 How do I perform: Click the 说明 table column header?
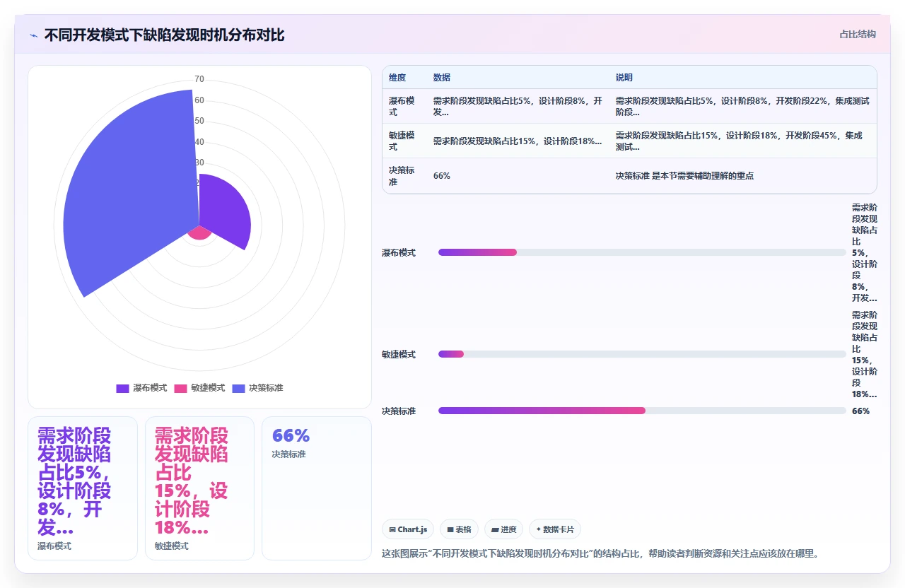pos(624,78)
